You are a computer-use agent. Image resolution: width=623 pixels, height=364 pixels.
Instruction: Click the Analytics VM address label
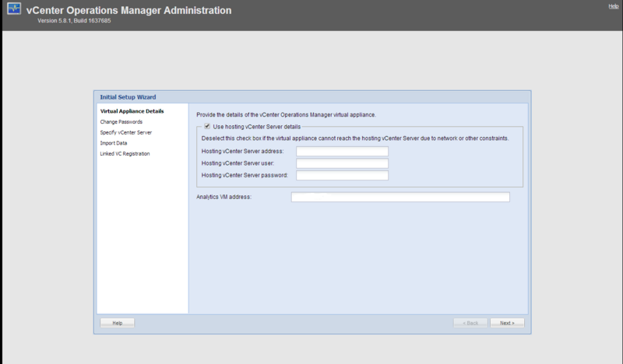click(x=230, y=198)
